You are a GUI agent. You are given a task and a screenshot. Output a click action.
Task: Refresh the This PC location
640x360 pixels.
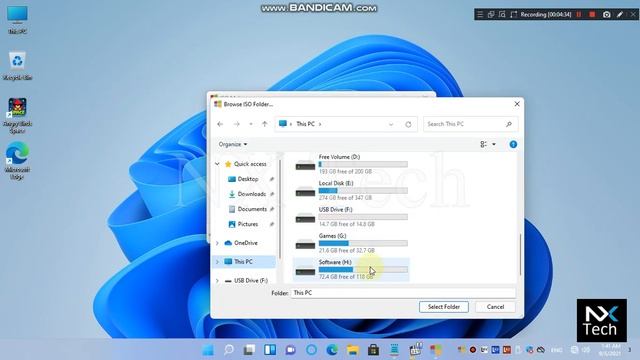point(408,124)
